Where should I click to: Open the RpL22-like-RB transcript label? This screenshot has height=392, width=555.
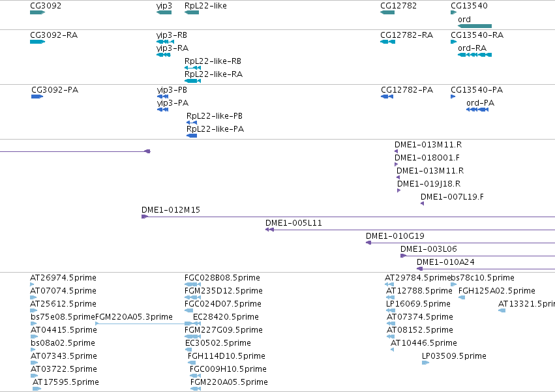(x=213, y=61)
